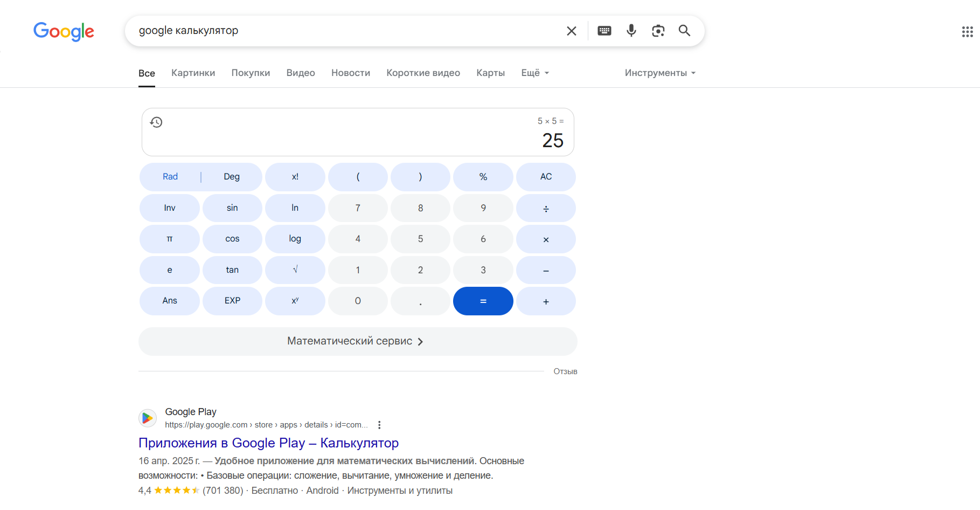Open calculator history icon
The width and height of the screenshot is (980, 510).
pos(156,122)
